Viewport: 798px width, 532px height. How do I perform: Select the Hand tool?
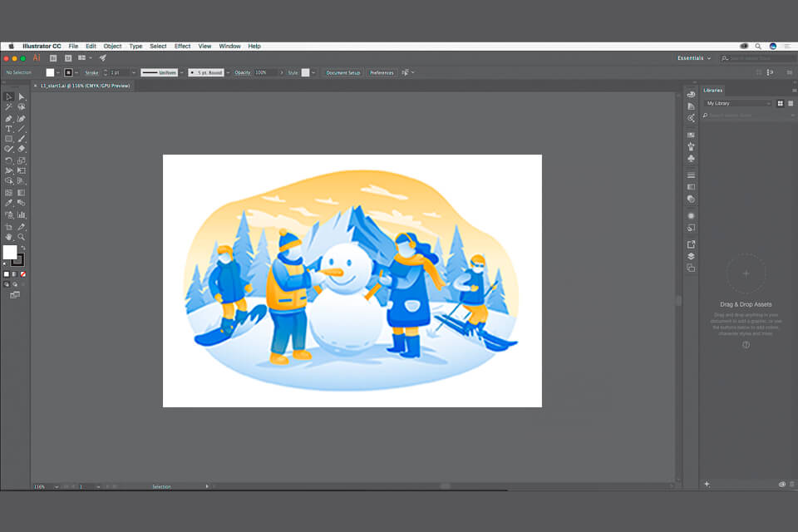8,237
